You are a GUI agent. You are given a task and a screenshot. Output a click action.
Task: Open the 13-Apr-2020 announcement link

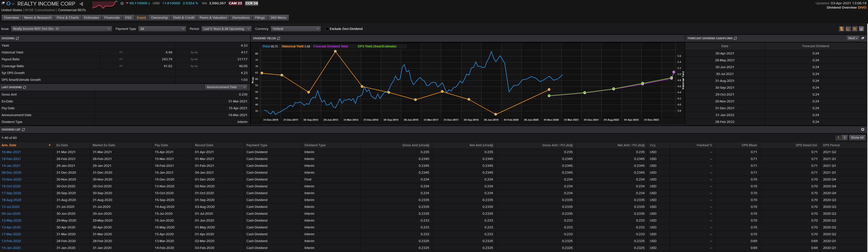[x=11, y=227]
